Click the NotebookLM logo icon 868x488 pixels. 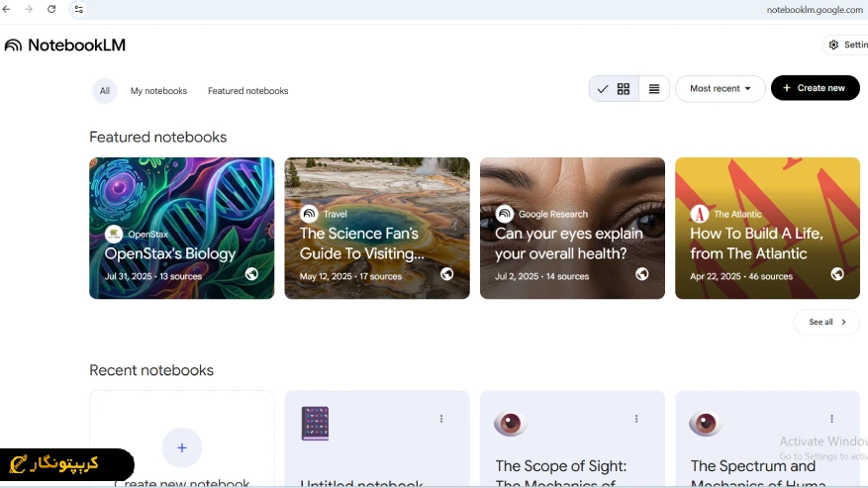(x=13, y=46)
